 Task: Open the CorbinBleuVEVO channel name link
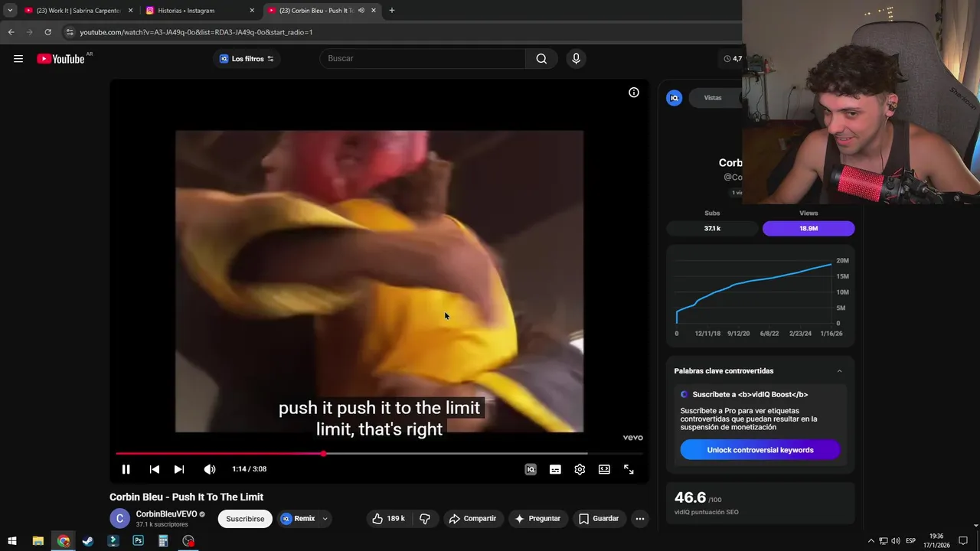click(166, 514)
